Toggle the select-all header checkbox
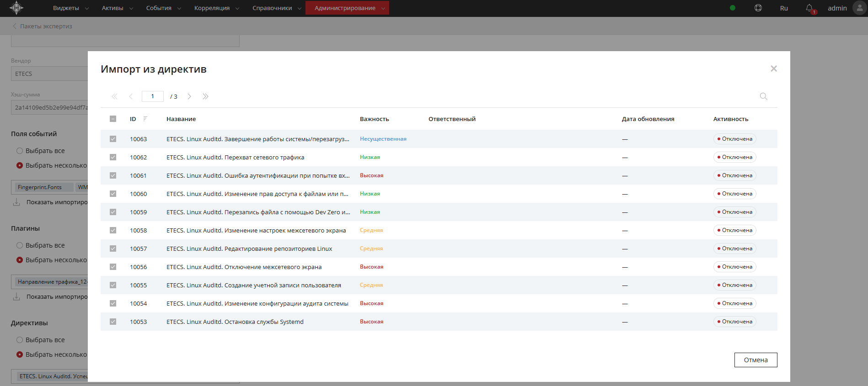 [x=113, y=119]
